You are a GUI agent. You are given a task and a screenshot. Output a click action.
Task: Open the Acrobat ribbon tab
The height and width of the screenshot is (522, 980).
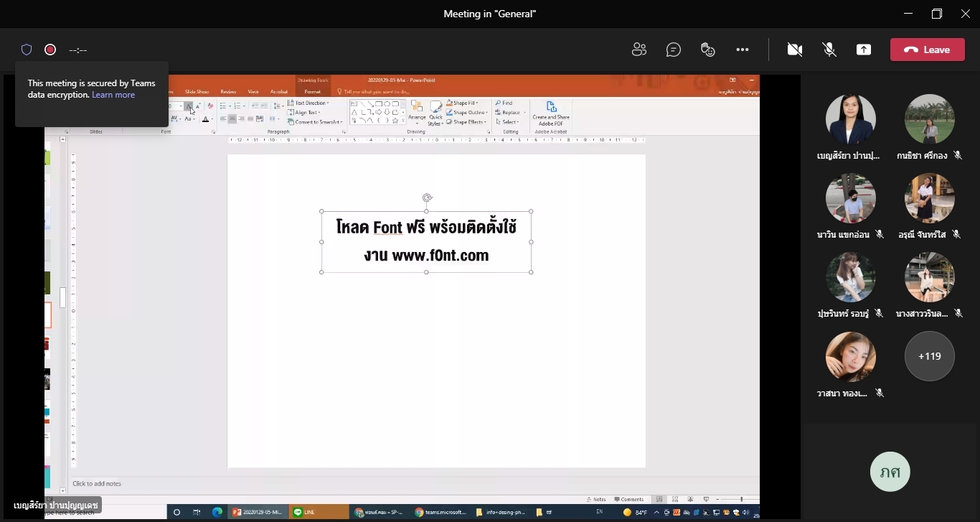[278, 92]
